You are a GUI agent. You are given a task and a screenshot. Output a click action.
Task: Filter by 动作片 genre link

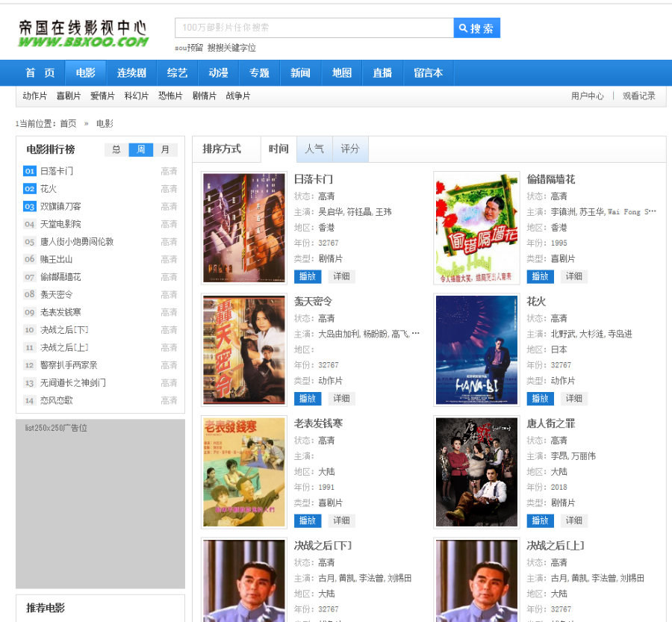click(x=34, y=96)
